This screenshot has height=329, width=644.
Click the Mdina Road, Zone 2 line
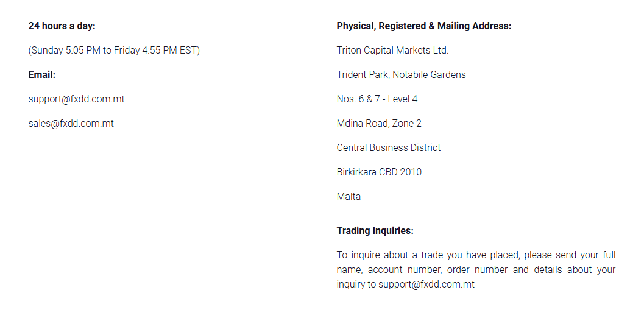(x=379, y=123)
